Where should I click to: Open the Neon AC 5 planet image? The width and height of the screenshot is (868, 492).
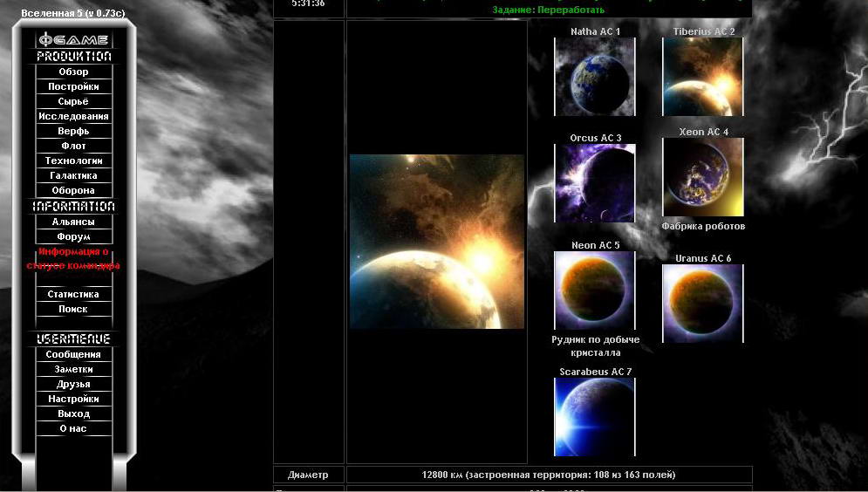(x=595, y=290)
